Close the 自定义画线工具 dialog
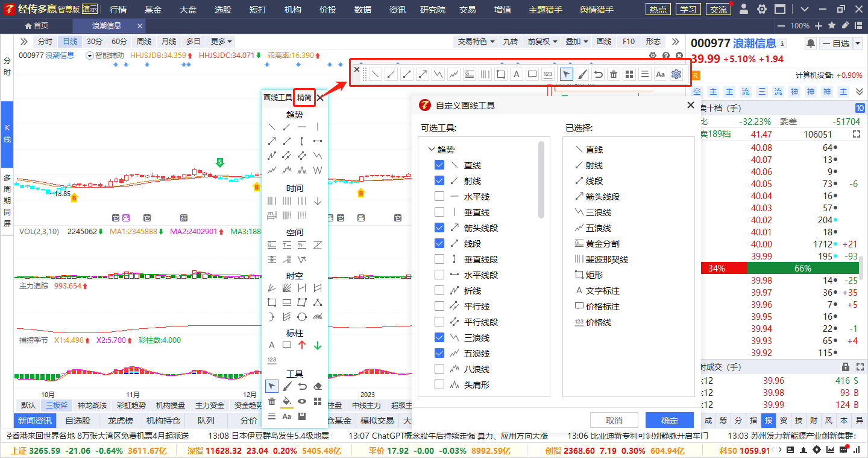Image resolution: width=868 pixels, height=458 pixels. [691, 105]
